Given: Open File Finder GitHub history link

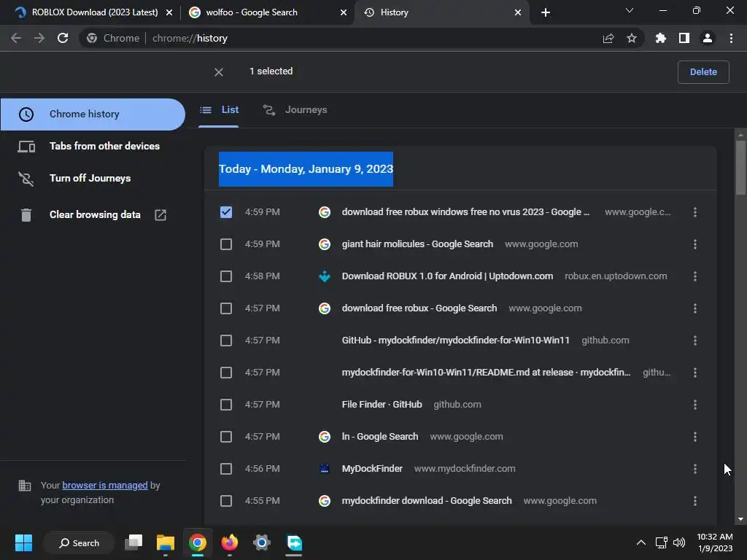Looking at the screenshot, I should click(x=382, y=405).
